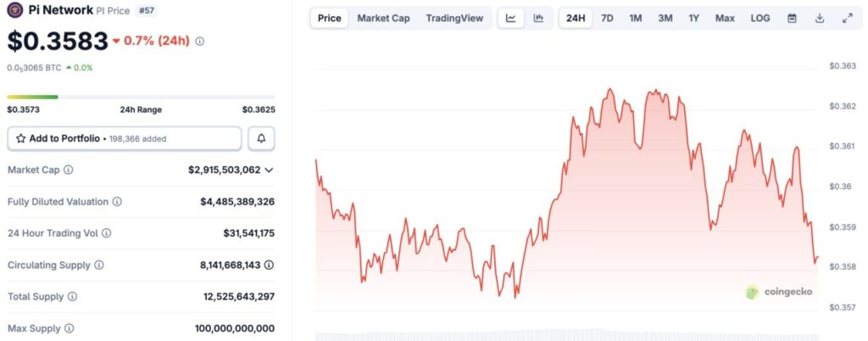Viewport: 868px width, 341px height.
Task: Toggle LOG scale on the chart
Action: (760, 18)
